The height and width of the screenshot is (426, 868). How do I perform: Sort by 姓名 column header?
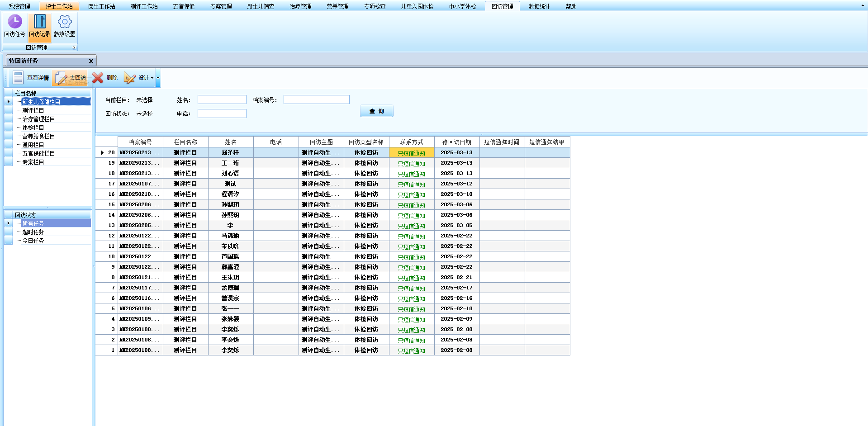pos(231,142)
